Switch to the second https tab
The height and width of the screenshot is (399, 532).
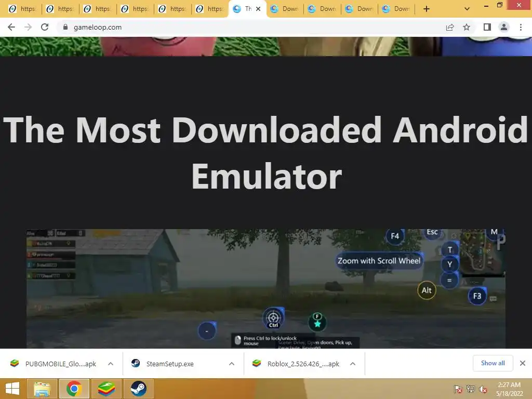[60, 9]
